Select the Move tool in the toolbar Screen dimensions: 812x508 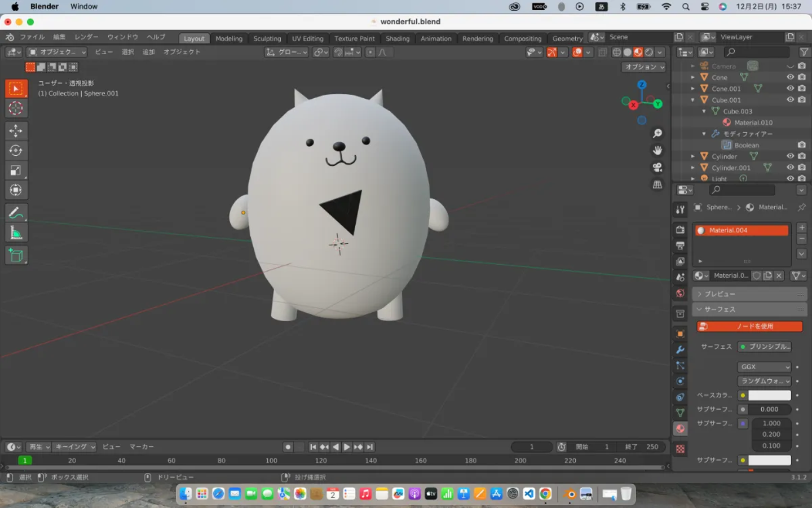[x=16, y=131]
